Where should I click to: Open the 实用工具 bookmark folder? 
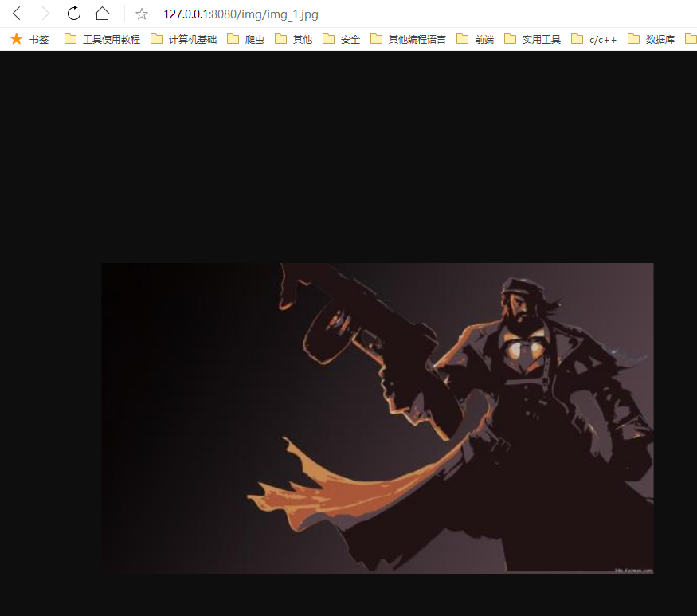click(533, 39)
